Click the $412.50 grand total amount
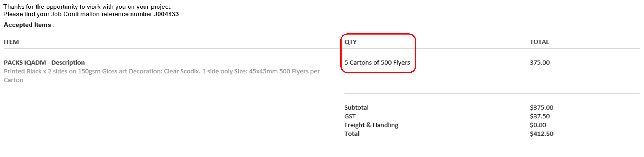 point(542,134)
